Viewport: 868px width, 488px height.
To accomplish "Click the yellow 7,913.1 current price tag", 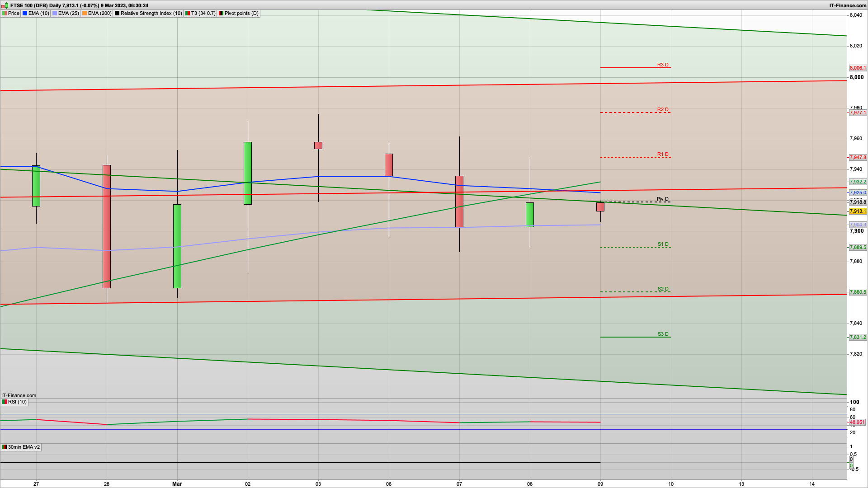I will point(858,211).
